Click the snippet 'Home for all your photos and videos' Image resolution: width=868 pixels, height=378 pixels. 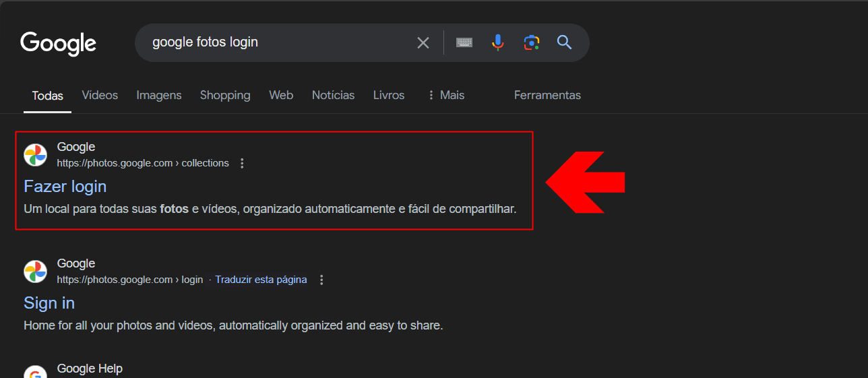pos(233,325)
